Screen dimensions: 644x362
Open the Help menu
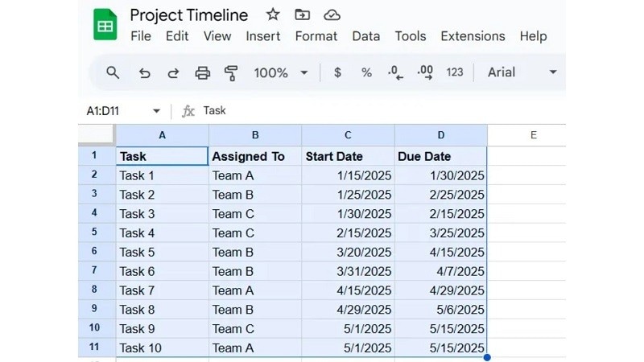(533, 36)
